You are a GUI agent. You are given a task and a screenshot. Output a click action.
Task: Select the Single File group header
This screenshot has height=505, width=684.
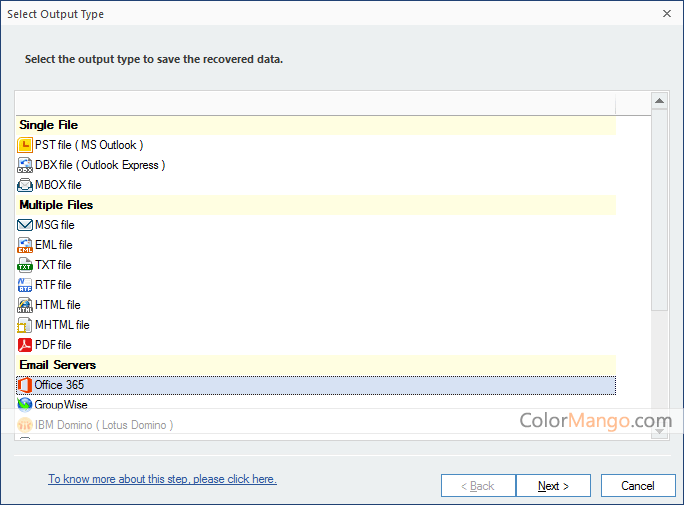coord(48,125)
